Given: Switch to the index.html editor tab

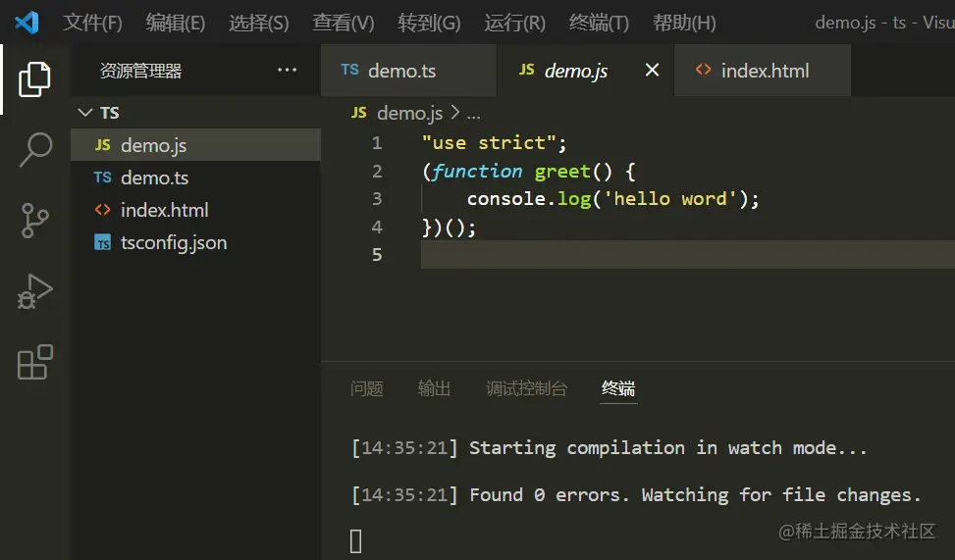Looking at the screenshot, I should click(x=763, y=70).
